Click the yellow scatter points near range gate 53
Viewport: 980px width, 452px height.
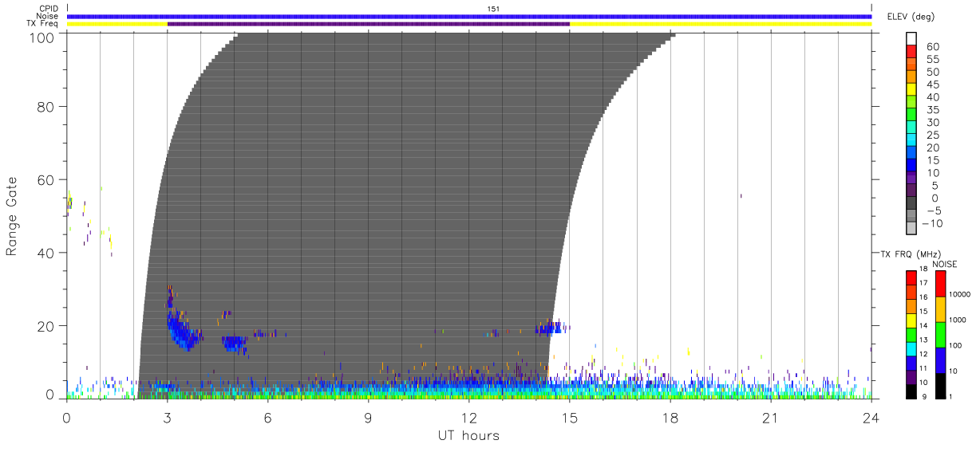click(69, 201)
